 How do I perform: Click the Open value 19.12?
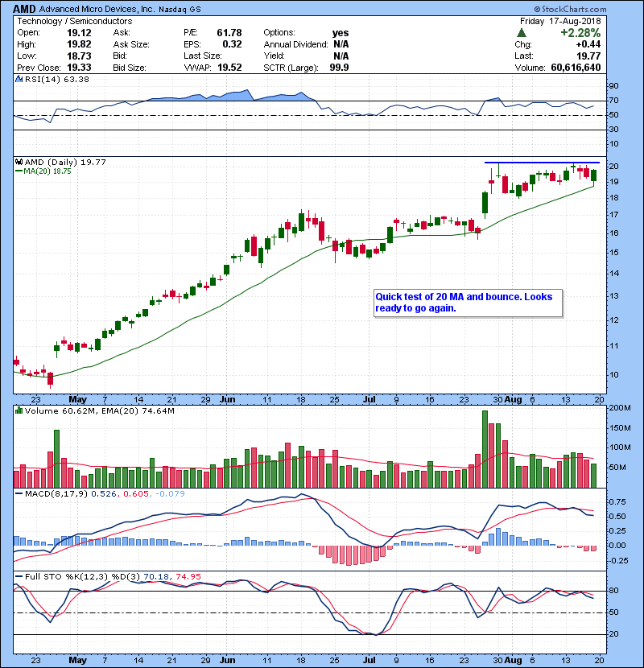tap(79, 33)
